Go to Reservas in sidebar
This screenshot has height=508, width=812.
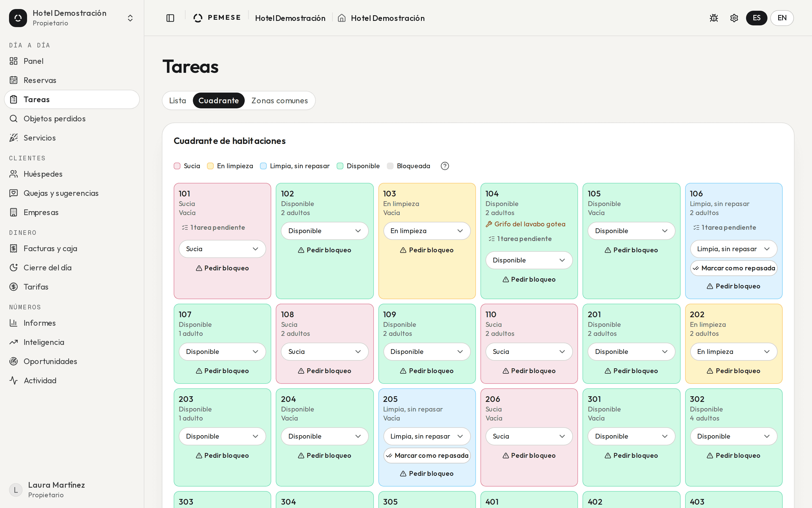tap(72, 80)
